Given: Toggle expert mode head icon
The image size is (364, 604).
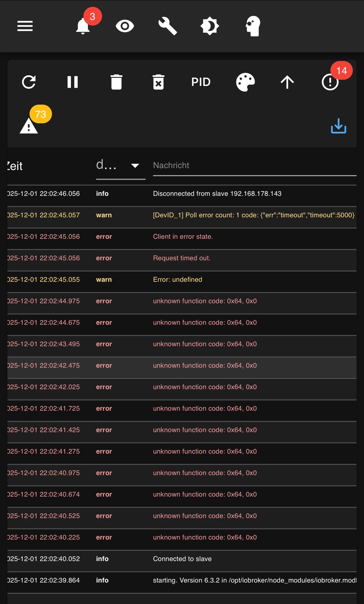Looking at the screenshot, I should (x=253, y=26).
